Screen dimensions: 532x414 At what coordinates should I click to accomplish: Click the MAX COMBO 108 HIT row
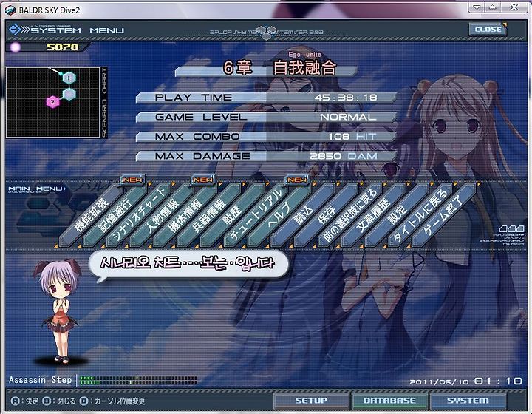coord(266,137)
